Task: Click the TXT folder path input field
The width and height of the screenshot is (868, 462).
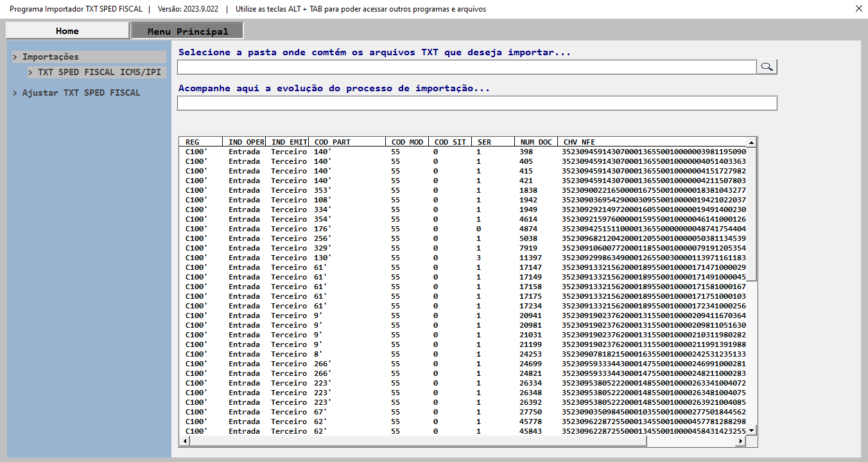Action: 466,67
